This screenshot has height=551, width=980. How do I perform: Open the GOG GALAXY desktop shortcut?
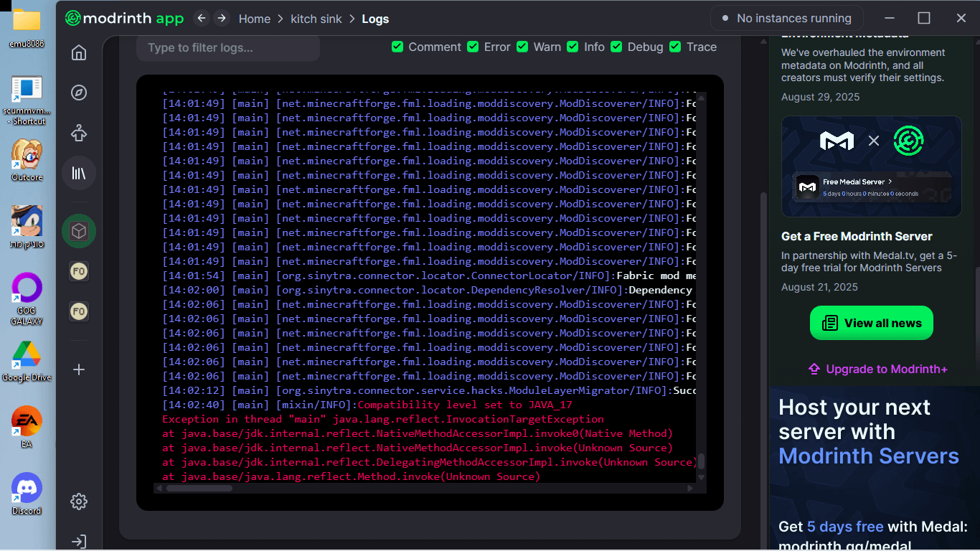tap(27, 299)
